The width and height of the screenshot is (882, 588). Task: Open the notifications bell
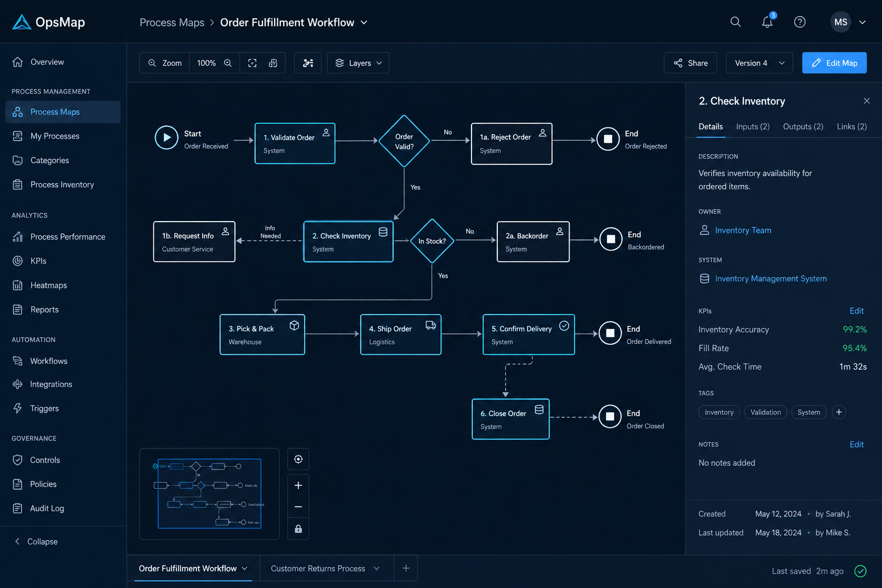[x=767, y=22]
